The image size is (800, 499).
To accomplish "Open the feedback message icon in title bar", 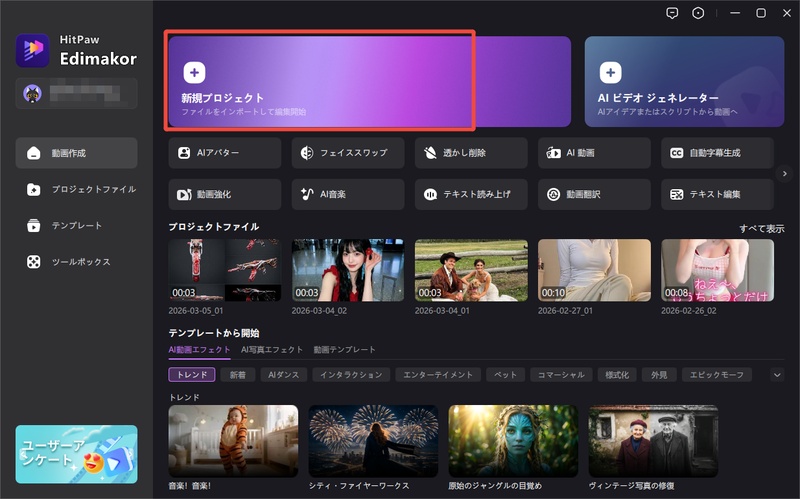I will click(672, 13).
